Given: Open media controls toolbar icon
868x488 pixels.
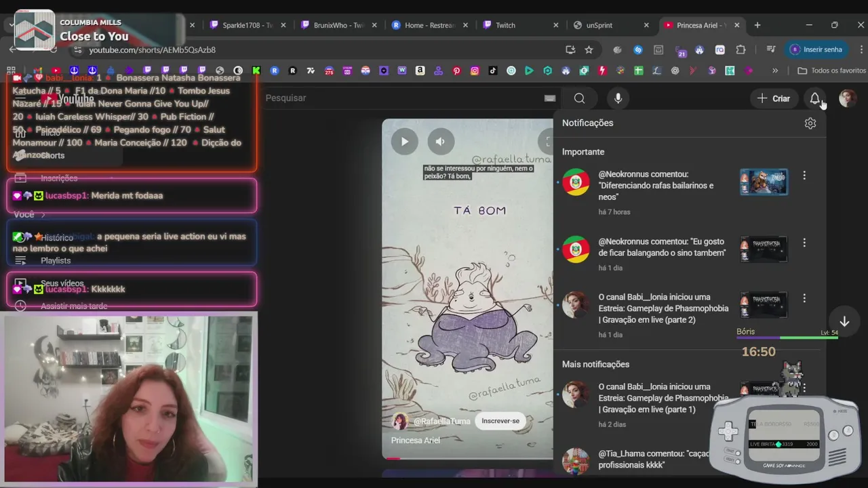Looking at the screenshot, I should [x=771, y=49].
